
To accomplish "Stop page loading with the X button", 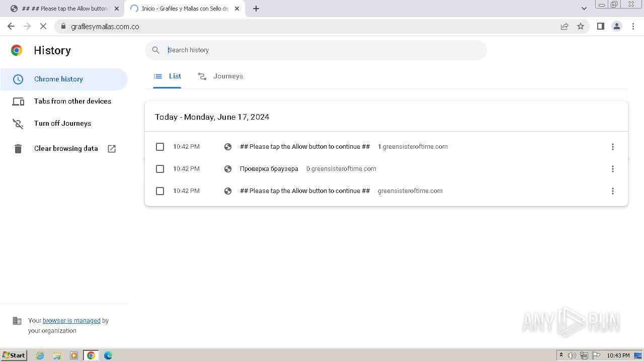I will click(43, 26).
